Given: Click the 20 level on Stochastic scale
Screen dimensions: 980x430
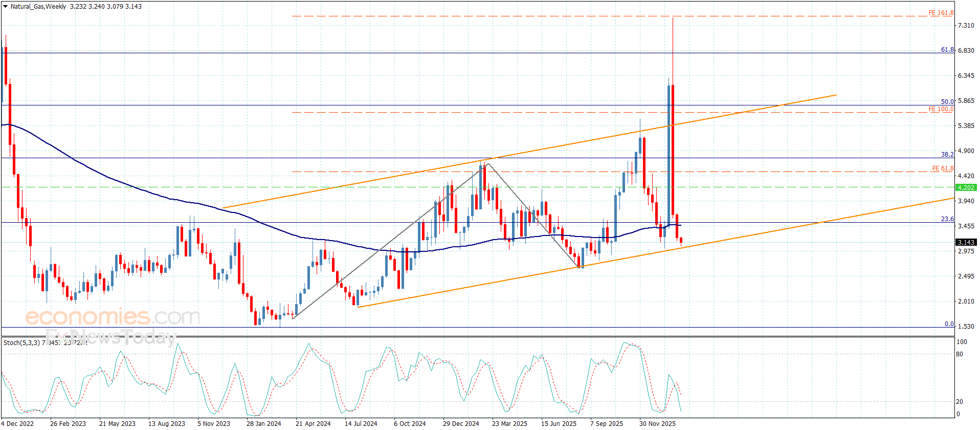Looking at the screenshot, I should [x=960, y=402].
